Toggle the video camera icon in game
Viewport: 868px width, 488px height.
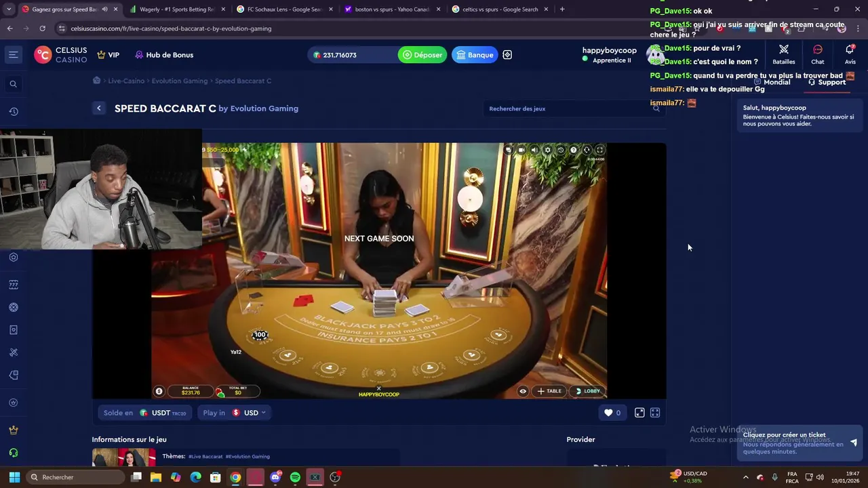pyautogui.click(x=521, y=150)
